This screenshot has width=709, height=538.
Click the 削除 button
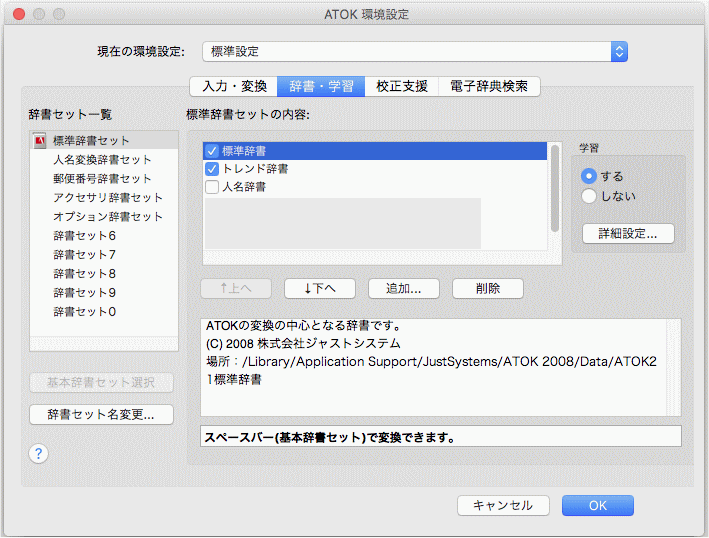[x=488, y=288]
